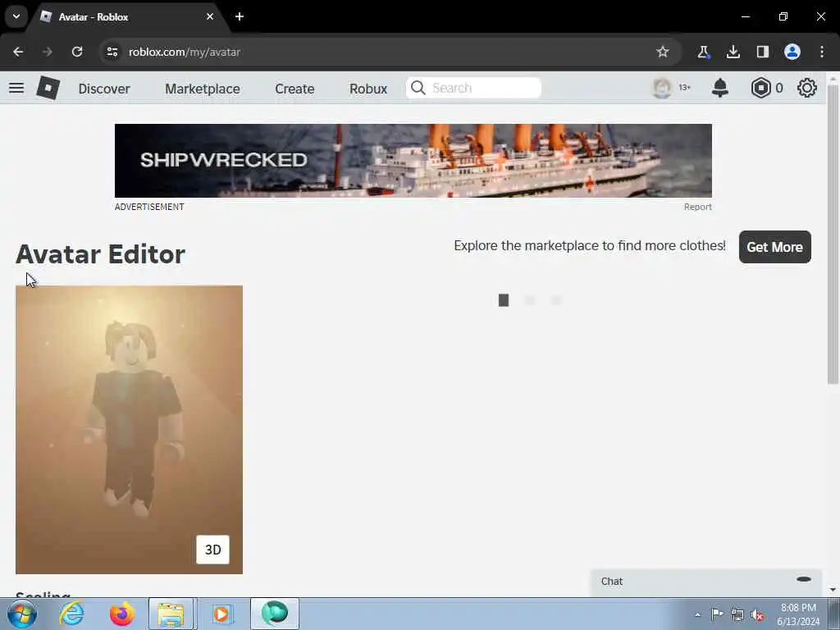Click the page vertical scrollbar
This screenshot has height=630, width=840.
(832, 234)
